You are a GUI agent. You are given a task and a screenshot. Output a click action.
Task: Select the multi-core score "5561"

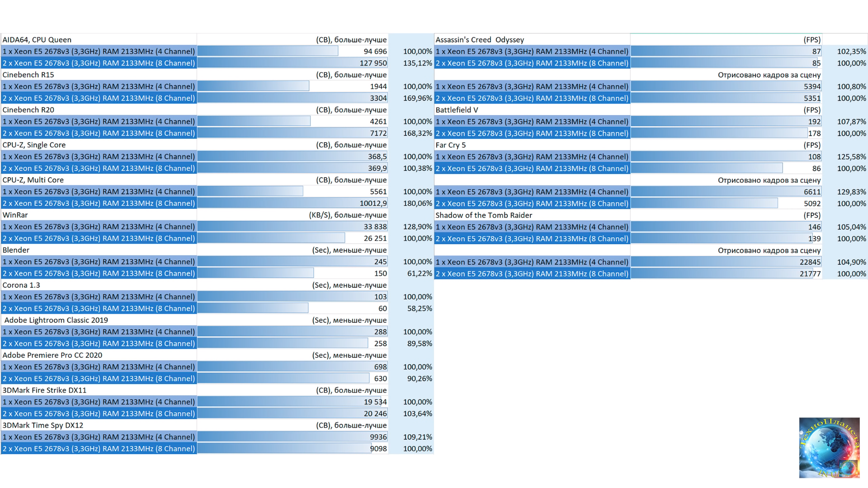[x=378, y=192]
